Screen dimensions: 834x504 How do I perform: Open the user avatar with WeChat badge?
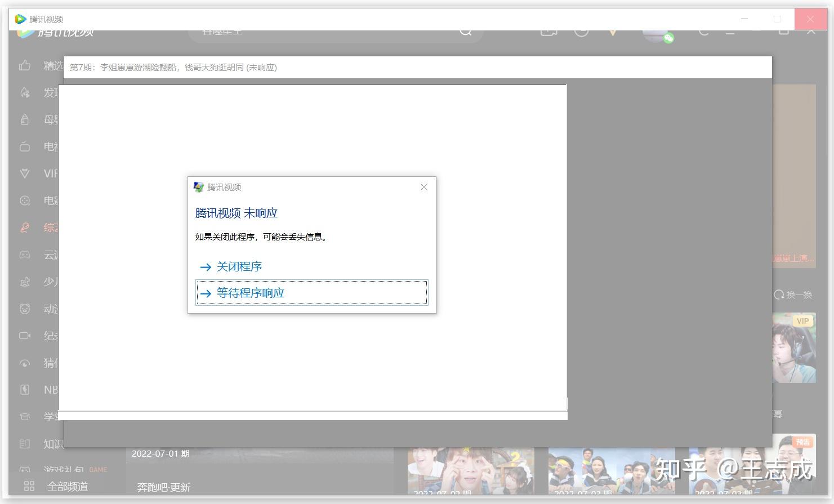(658, 35)
